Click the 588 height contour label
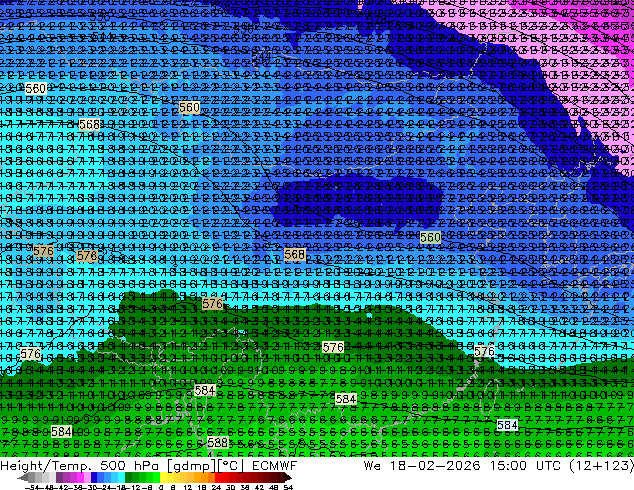634x490 pixels. pyautogui.click(x=218, y=443)
